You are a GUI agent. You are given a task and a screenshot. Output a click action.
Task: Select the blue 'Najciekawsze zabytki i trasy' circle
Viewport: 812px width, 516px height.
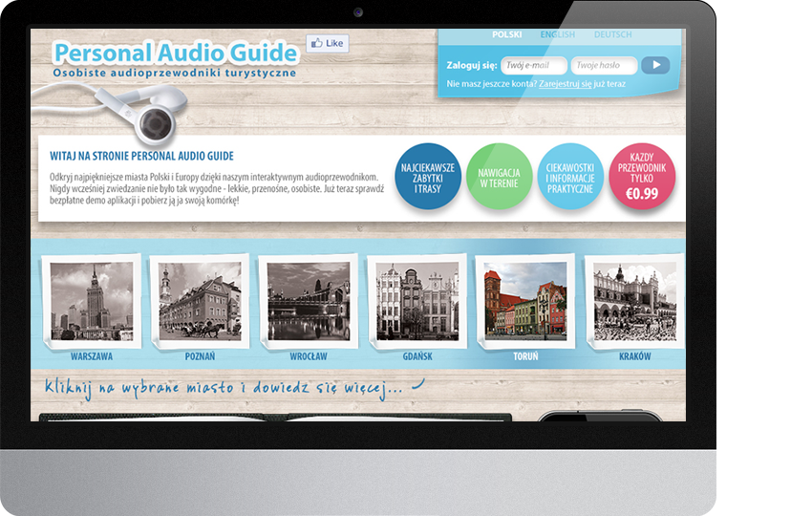click(428, 177)
